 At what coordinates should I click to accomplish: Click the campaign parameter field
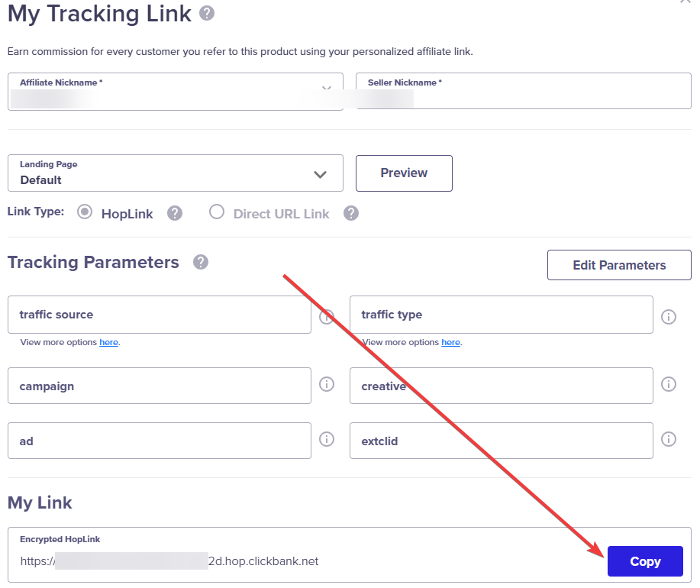(160, 386)
